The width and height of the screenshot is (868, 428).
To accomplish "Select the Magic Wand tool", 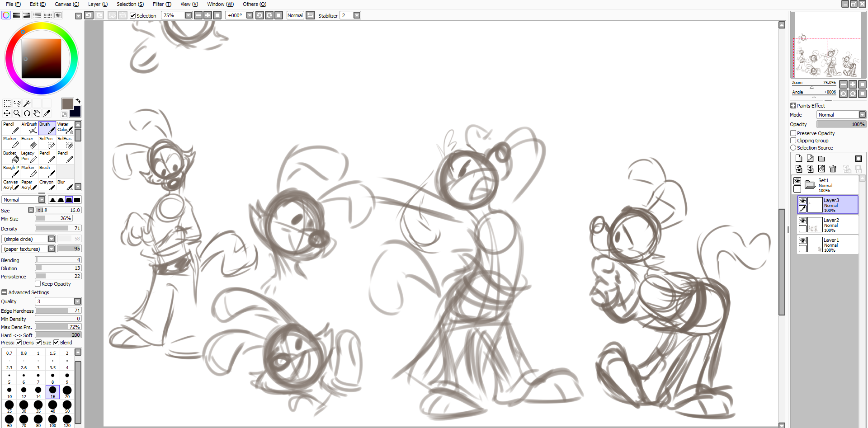I will pos(27,103).
